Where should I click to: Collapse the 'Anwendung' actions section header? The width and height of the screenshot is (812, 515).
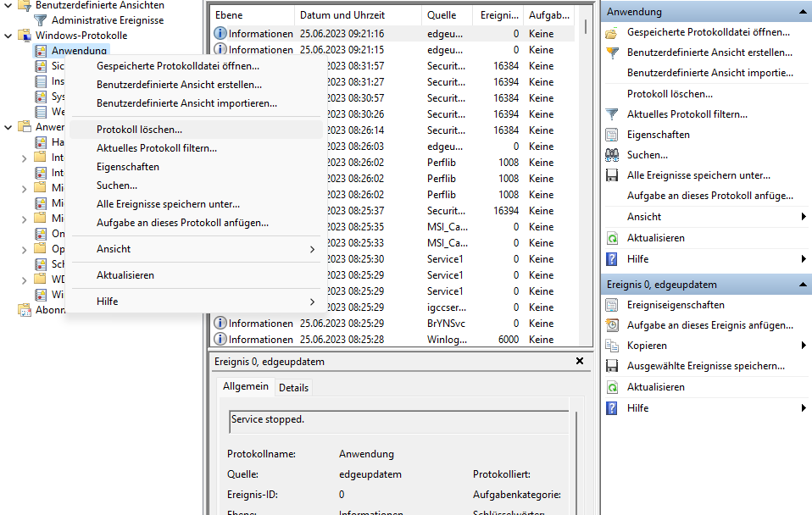click(802, 12)
